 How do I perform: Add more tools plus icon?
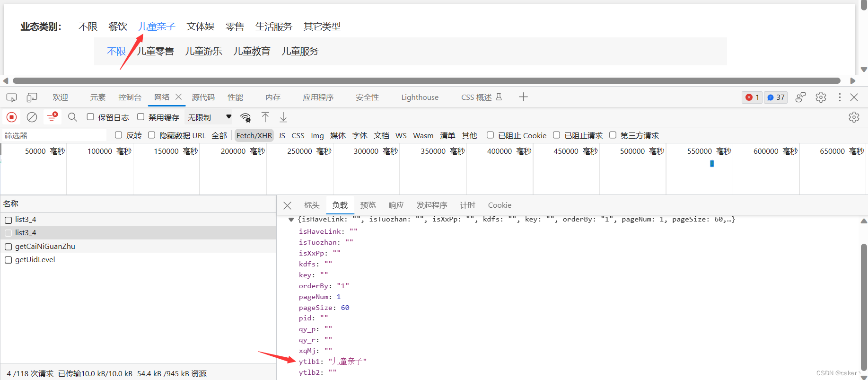pos(523,97)
